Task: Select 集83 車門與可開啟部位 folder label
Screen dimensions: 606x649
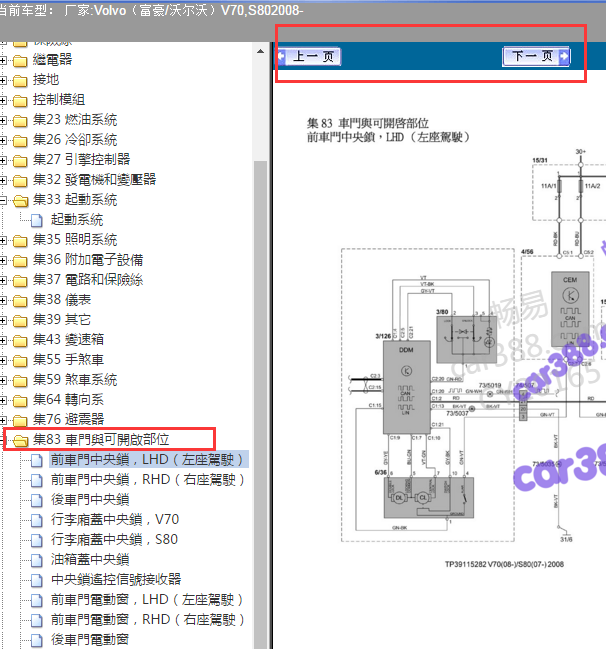Action: [x=101, y=439]
